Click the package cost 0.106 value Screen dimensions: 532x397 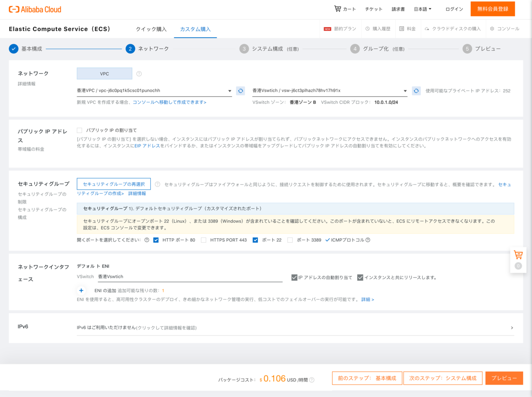[x=274, y=378]
